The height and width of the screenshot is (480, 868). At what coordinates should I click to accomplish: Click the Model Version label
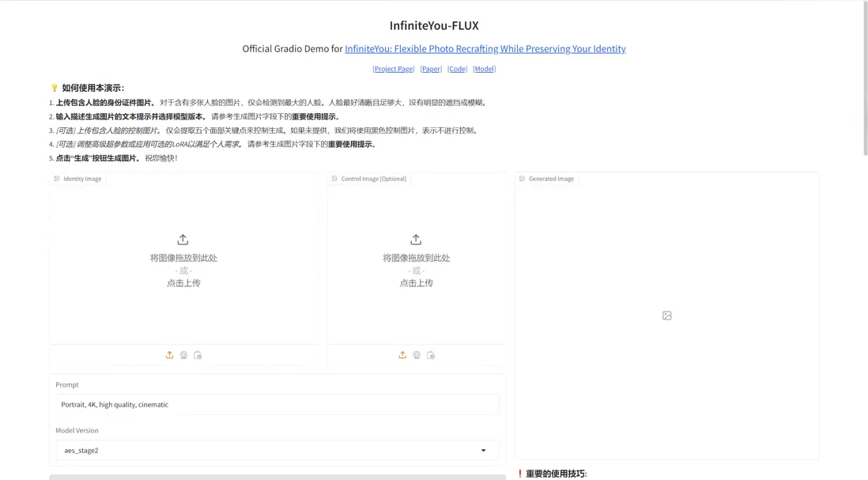(x=77, y=430)
